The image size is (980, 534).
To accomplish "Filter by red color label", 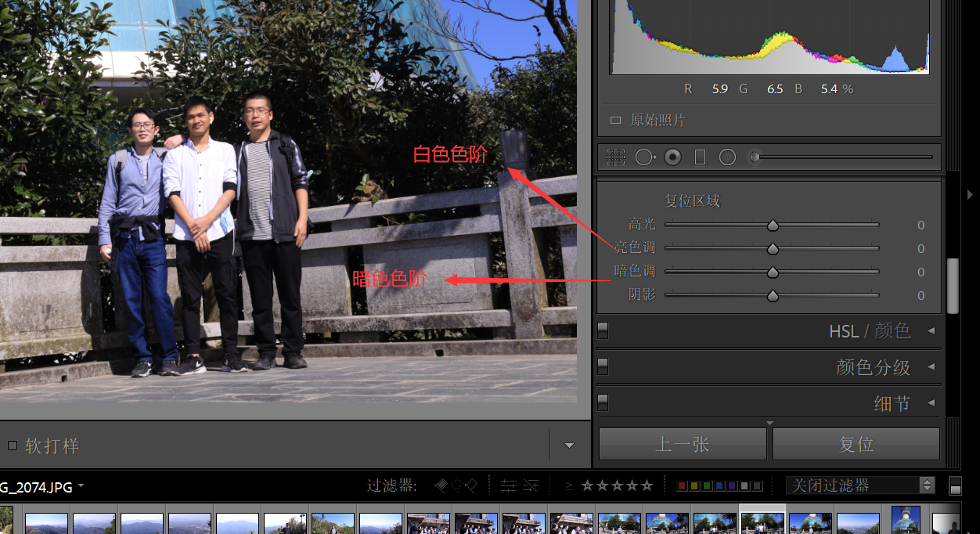I will click(x=682, y=485).
